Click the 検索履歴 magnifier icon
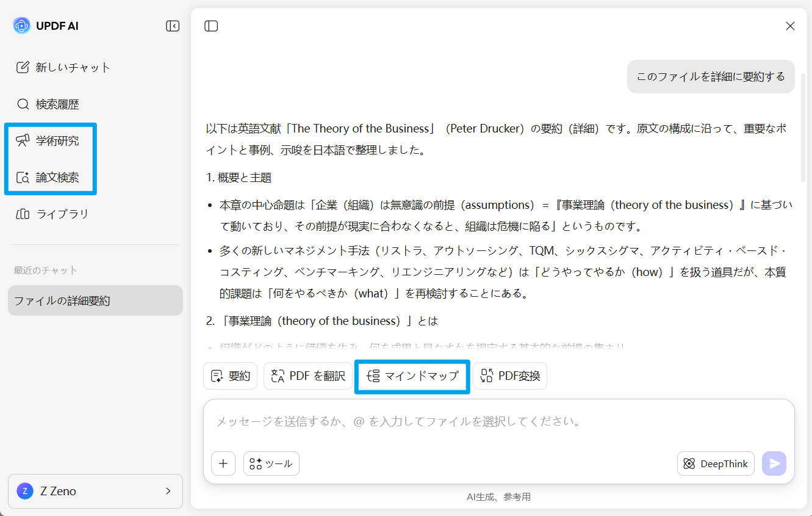The height and width of the screenshot is (516, 812). click(23, 104)
